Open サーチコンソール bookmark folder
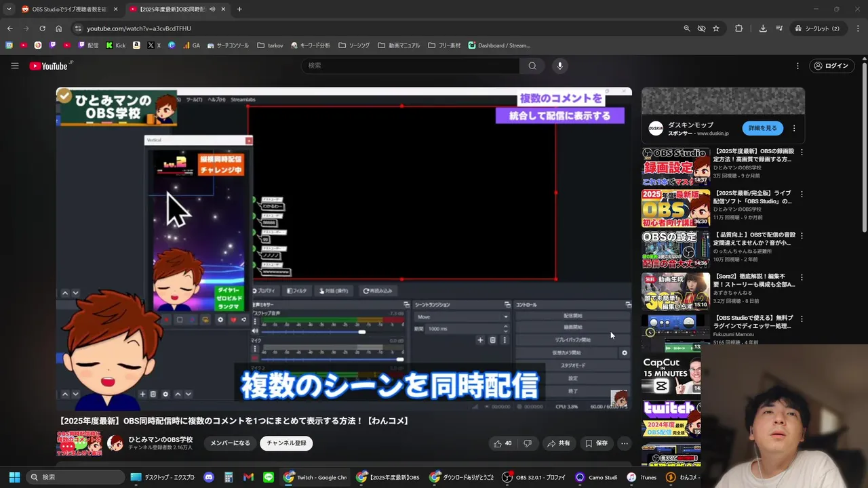This screenshot has width=868, height=488. [x=228, y=45]
